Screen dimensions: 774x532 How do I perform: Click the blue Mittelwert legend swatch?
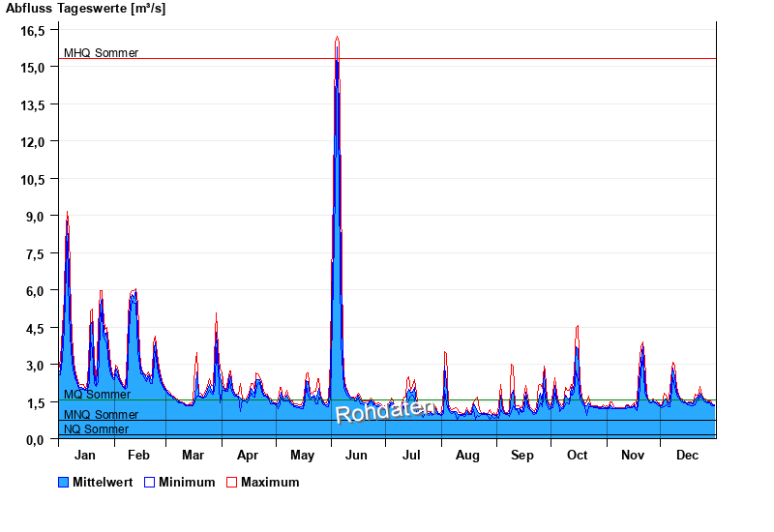click(64, 482)
